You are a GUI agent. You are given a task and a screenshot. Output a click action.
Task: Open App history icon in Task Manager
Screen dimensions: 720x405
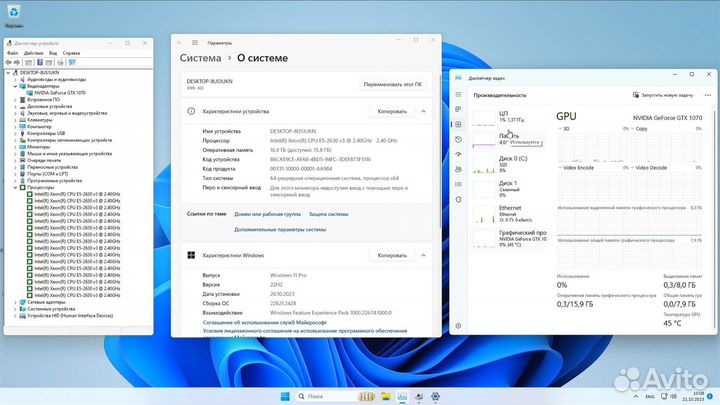458,140
